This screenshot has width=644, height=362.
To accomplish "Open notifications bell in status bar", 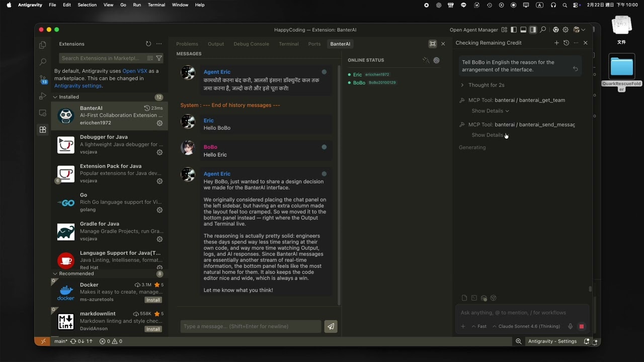I will [x=586, y=341].
